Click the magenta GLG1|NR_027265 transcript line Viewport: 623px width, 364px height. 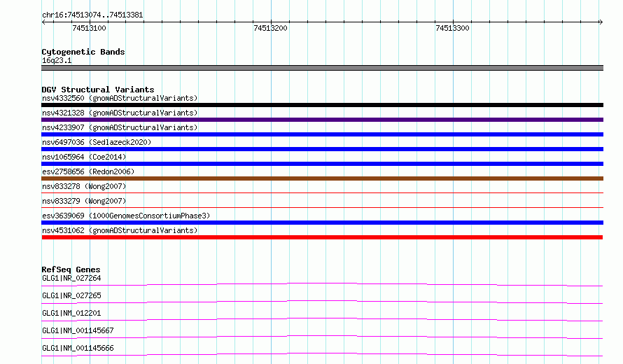pyautogui.click(x=322, y=302)
